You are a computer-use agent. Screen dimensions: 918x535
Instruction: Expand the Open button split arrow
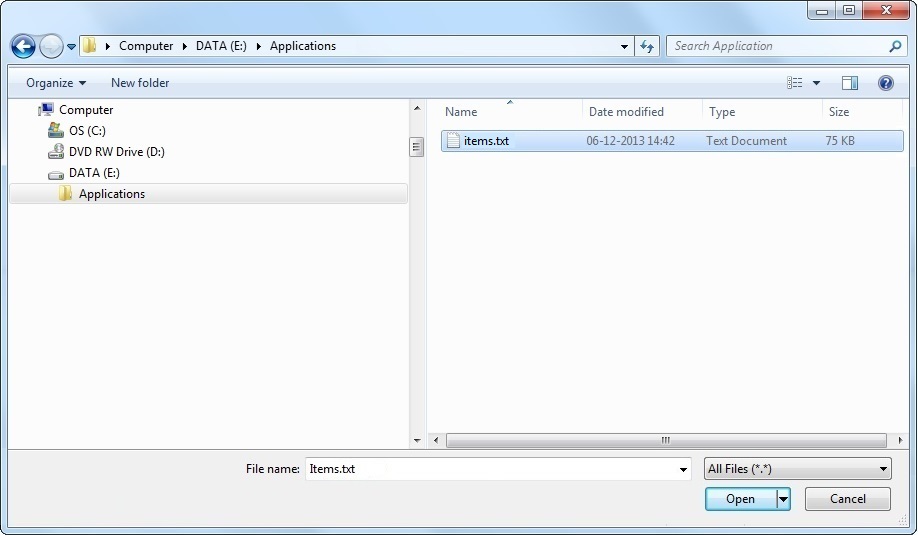click(x=783, y=499)
